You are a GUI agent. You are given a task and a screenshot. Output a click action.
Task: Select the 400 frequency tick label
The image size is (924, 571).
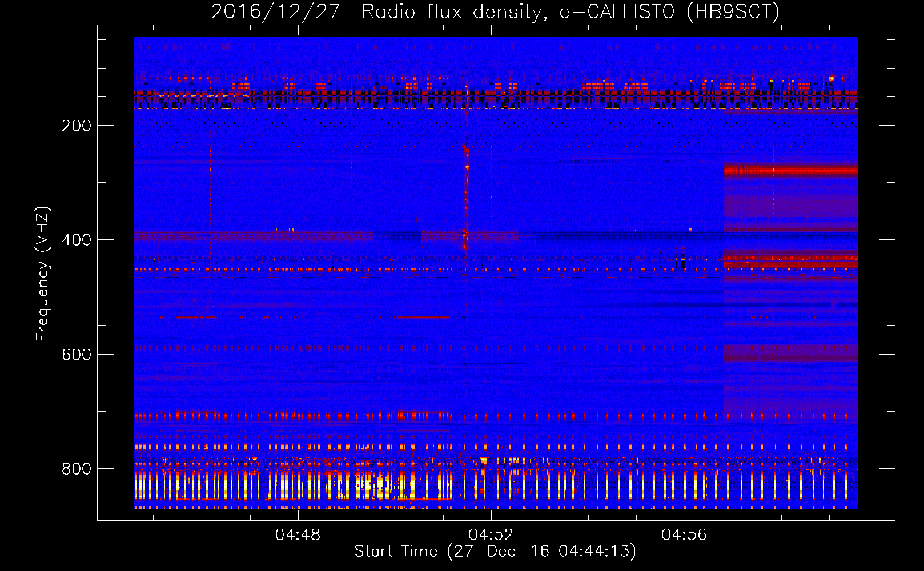pyautogui.click(x=77, y=240)
